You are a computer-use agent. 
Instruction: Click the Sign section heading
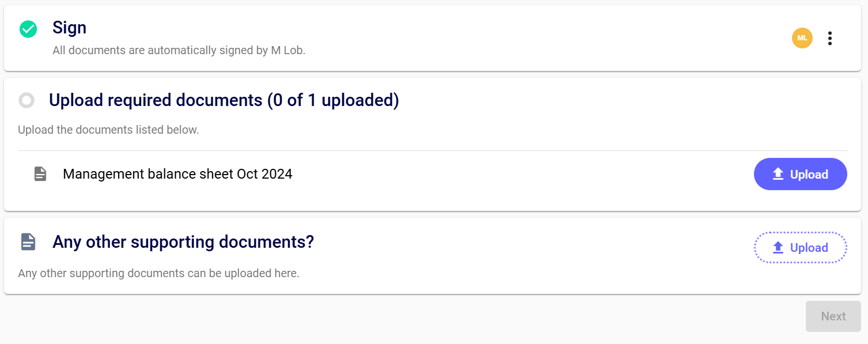(x=69, y=28)
